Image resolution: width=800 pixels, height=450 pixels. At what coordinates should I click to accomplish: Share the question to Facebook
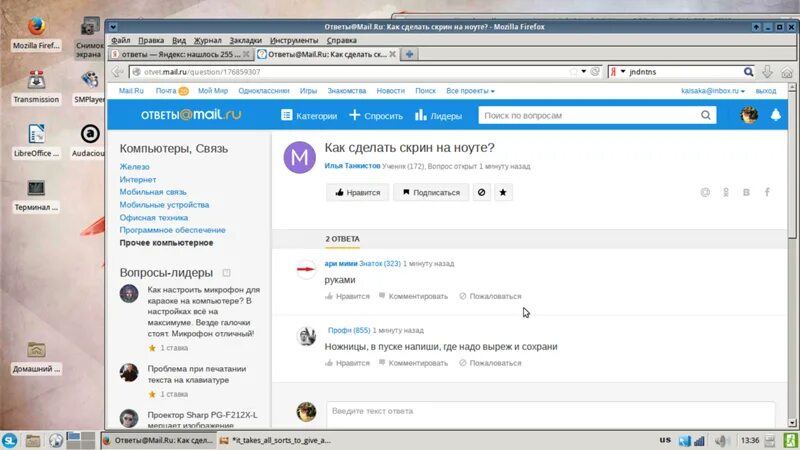pyautogui.click(x=767, y=192)
